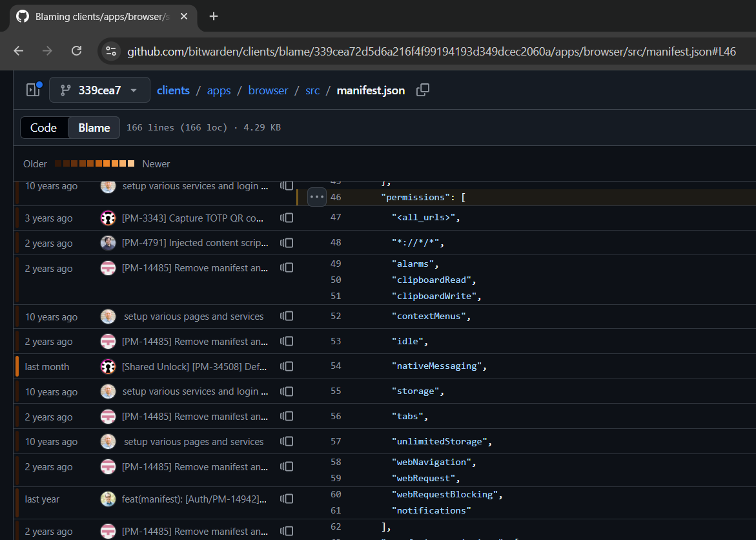The image size is (756, 540).
Task: Select line number 54
Action: (x=336, y=366)
